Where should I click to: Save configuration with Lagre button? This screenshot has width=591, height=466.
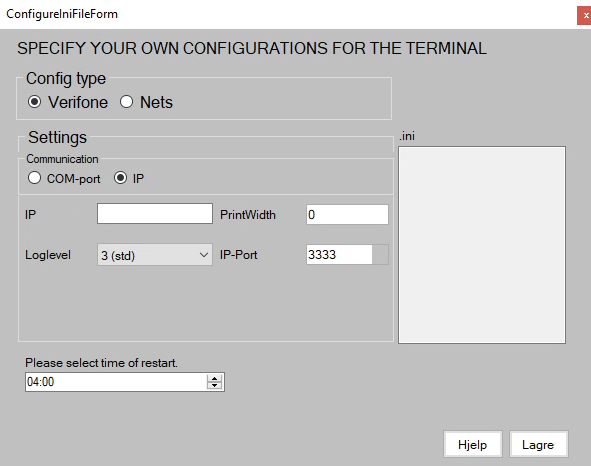tap(538, 445)
